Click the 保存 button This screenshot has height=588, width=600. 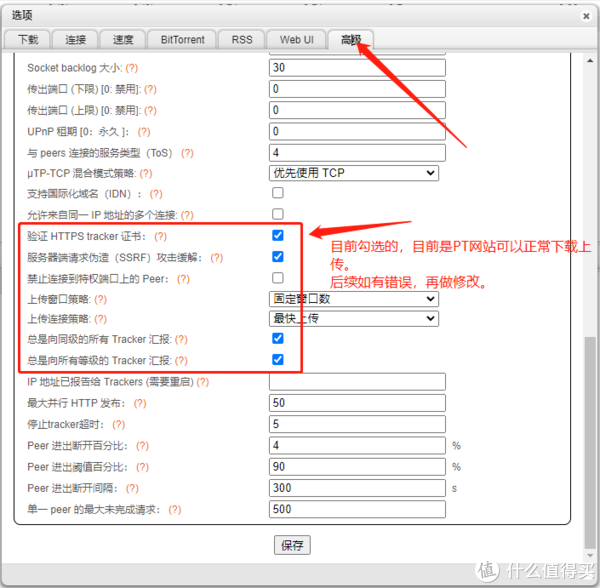[292, 545]
